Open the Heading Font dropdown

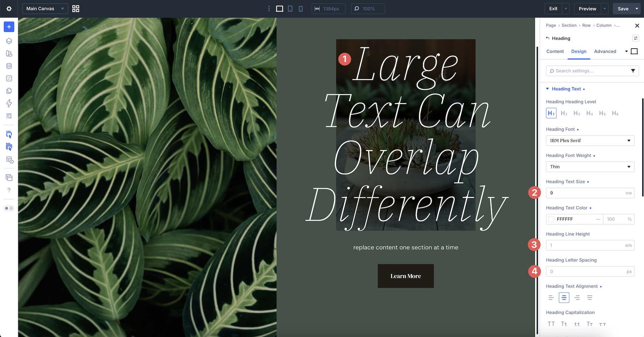pyautogui.click(x=590, y=141)
